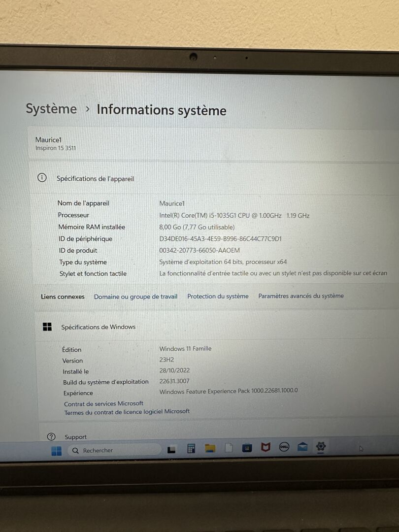Open Protection du système link
The height and width of the screenshot is (532, 399).
point(218,296)
